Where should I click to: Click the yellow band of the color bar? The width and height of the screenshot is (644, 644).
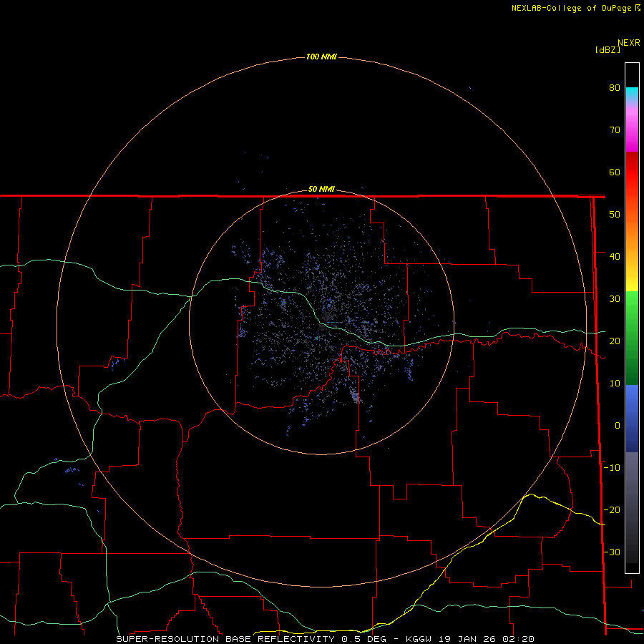pos(632,283)
